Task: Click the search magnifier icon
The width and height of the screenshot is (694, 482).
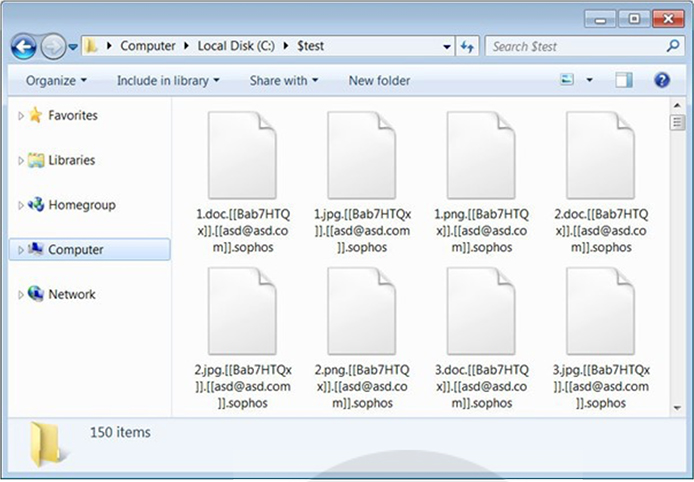Action: pos(673,46)
